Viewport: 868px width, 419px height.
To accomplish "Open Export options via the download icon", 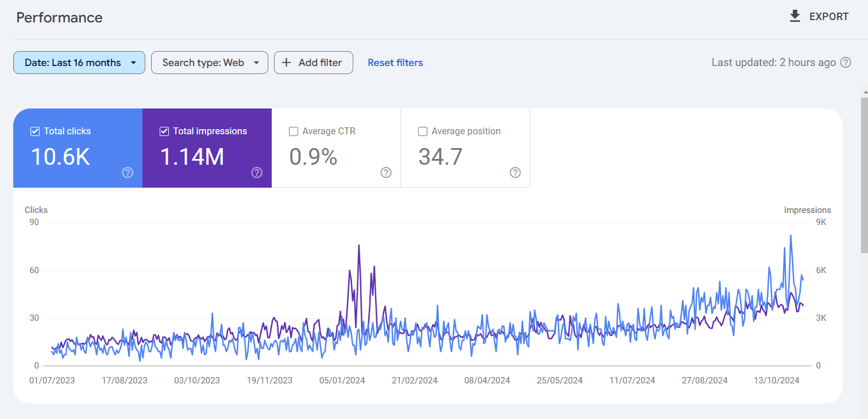I will coord(795,16).
